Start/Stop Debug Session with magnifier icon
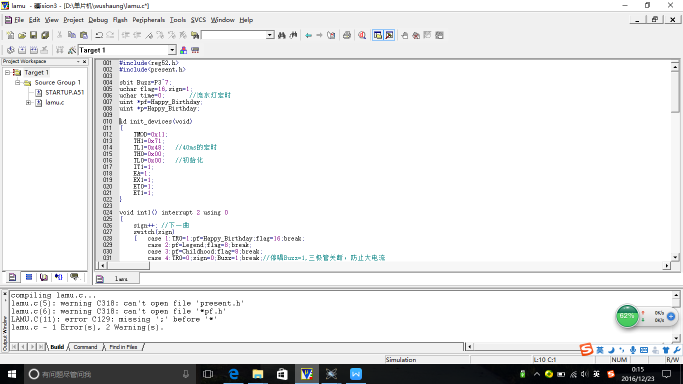683x384 pixels. [x=362, y=35]
